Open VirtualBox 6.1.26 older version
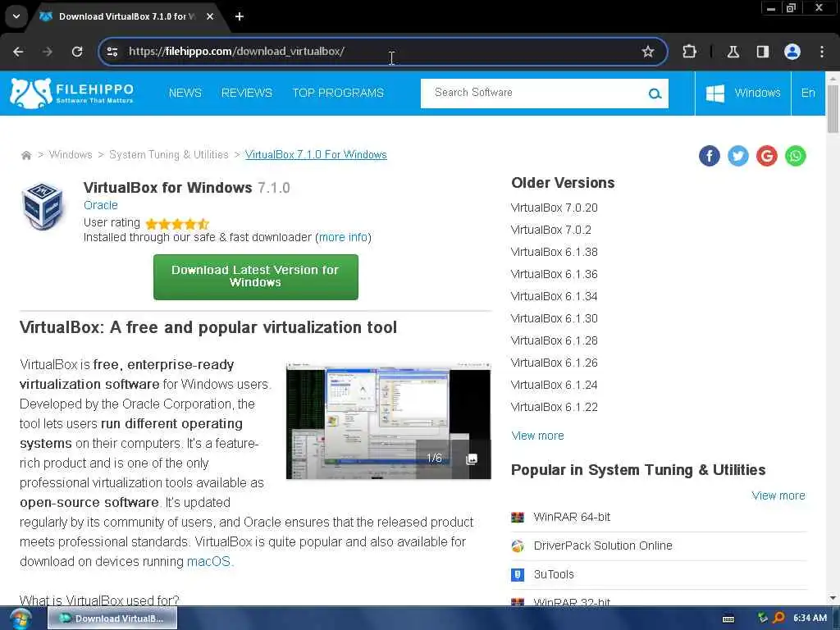840x630 pixels. (555, 363)
